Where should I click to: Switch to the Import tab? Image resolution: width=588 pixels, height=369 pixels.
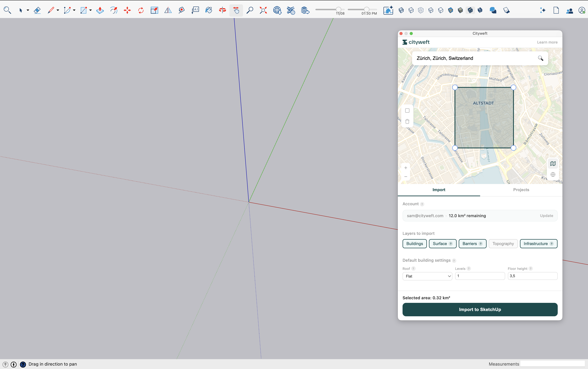(439, 190)
